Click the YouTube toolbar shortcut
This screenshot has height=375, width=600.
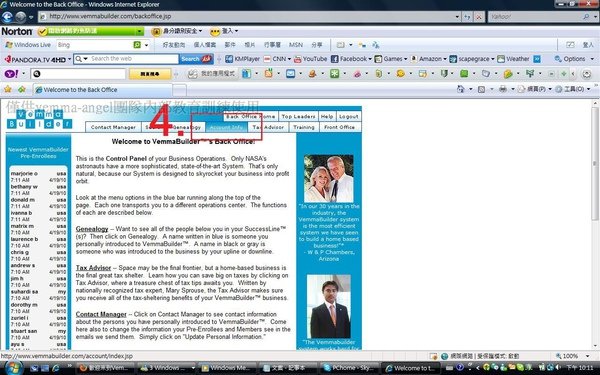(x=310, y=59)
